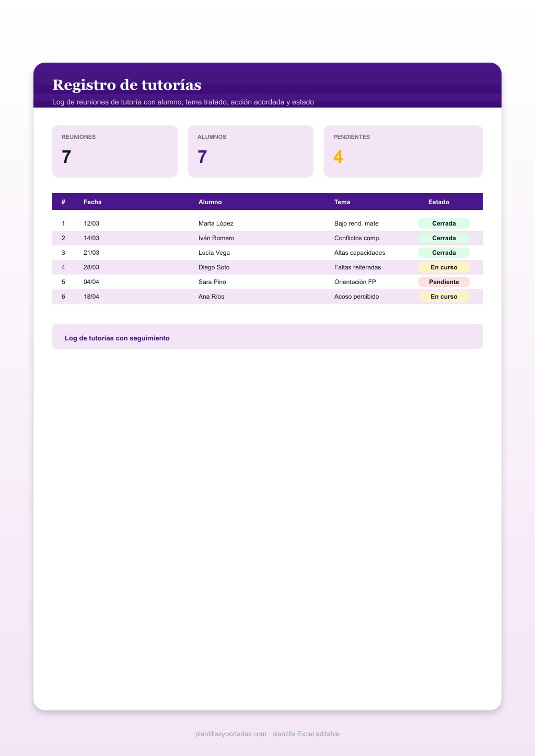Image resolution: width=535 pixels, height=756 pixels.
Task: Select topic 'Faltas reiteradas'
Action: click(x=358, y=267)
